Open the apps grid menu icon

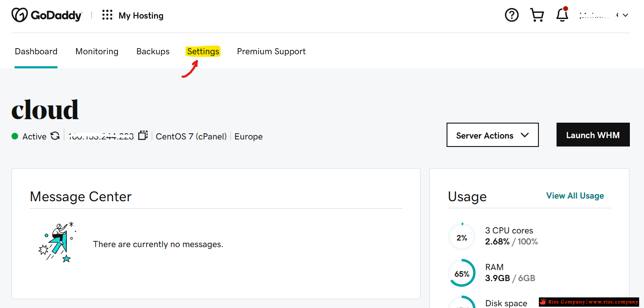pyautogui.click(x=107, y=15)
